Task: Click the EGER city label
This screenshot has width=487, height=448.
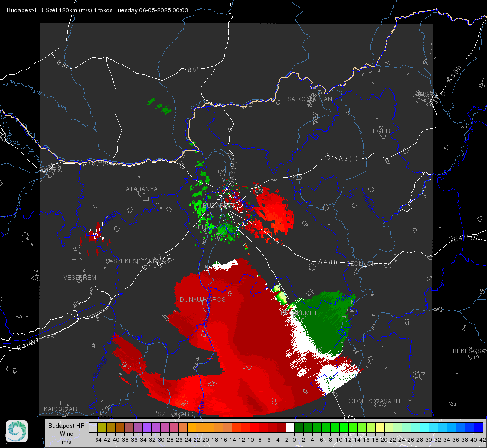Action: tap(381, 131)
